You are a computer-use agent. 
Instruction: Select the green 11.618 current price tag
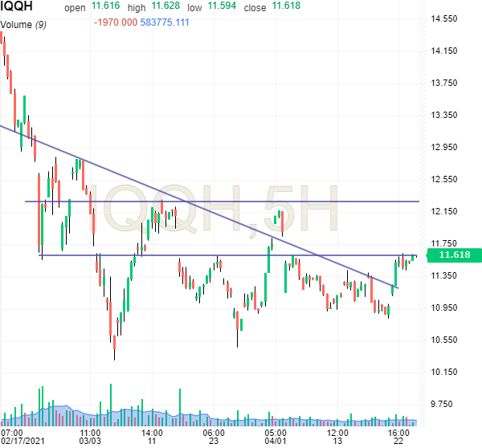pos(455,256)
